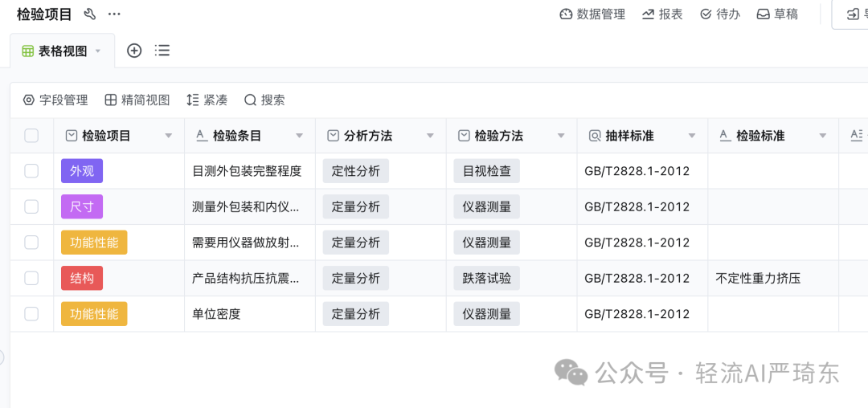This screenshot has height=408, width=868.
Task: Open 检验项目 column header dropdown arrow
Action: click(x=169, y=136)
